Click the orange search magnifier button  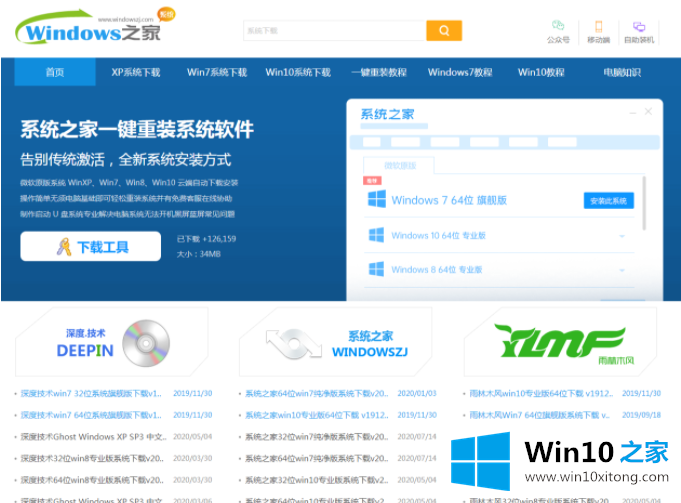click(444, 30)
